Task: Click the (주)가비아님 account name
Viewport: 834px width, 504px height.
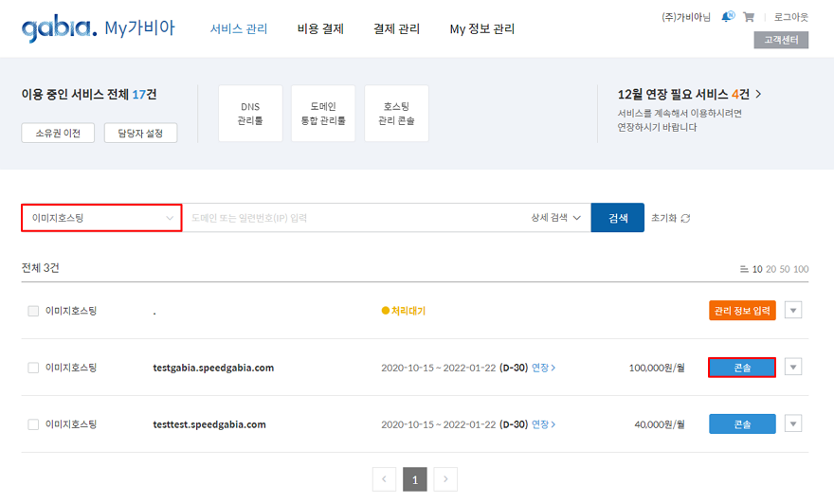Action: [x=686, y=17]
